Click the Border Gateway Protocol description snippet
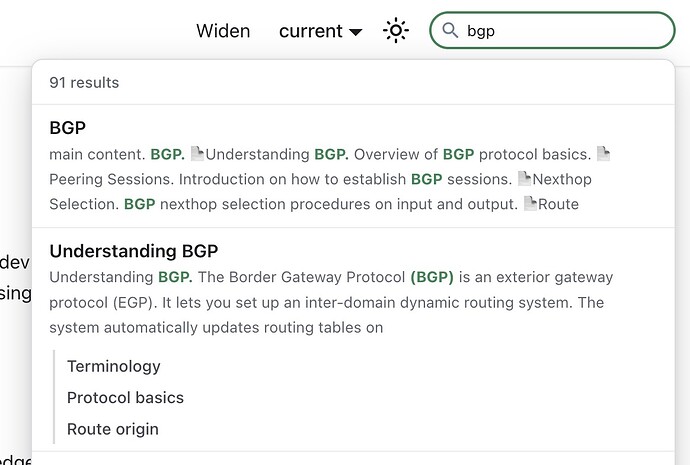The image size is (690, 465). [x=331, y=302]
